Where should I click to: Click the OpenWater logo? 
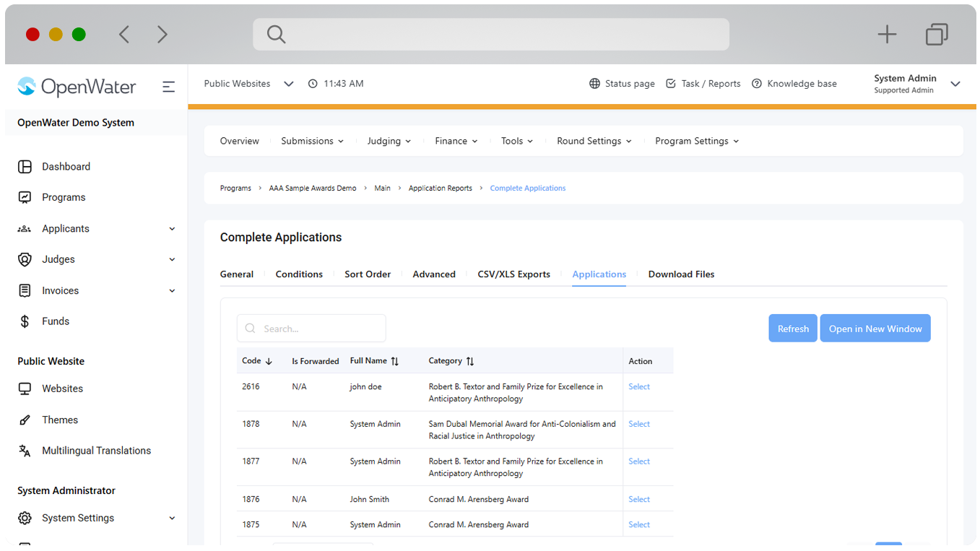click(x=77, y=87)
